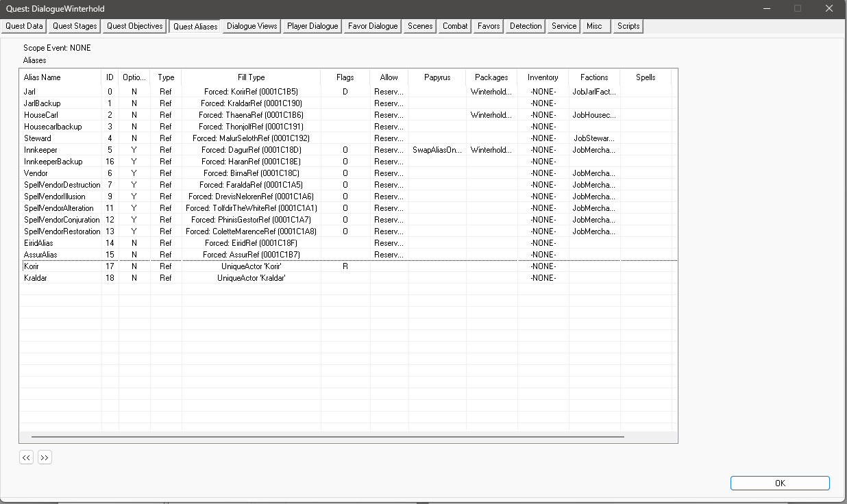Select the Quest Aliases tab
The height and width of the screenshot is (504, 847).
(195, 27)
